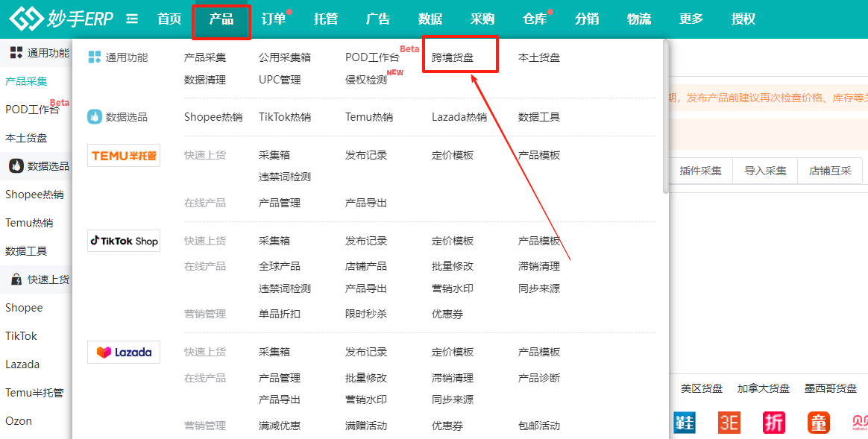Image resolution: width=868 pixels, height=439 pixels.
Task: Open 产品采集 in the left sidebar
Action: (26, 81)
